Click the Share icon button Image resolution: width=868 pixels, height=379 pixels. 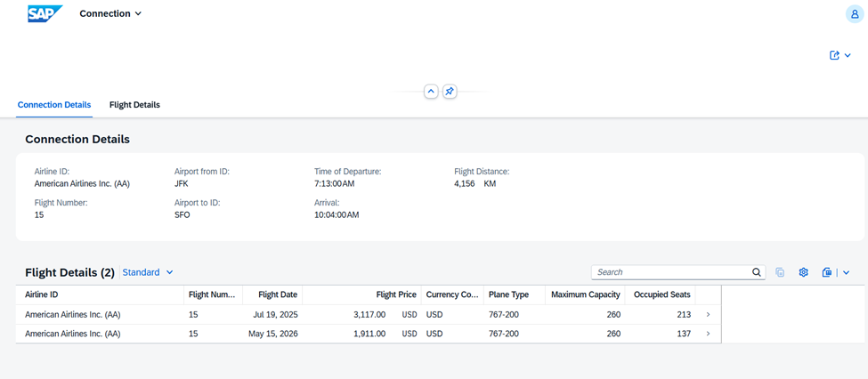[835, 55]
